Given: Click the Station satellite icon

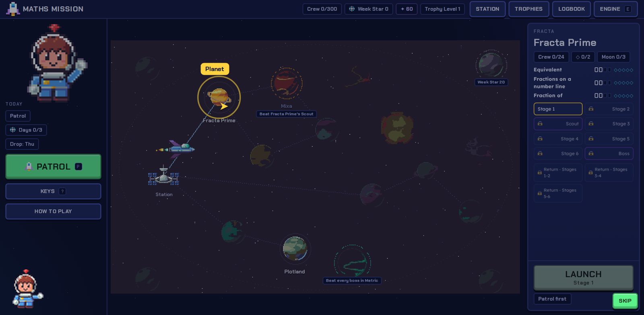Looking at the screenshot, I should coord(163,176).
